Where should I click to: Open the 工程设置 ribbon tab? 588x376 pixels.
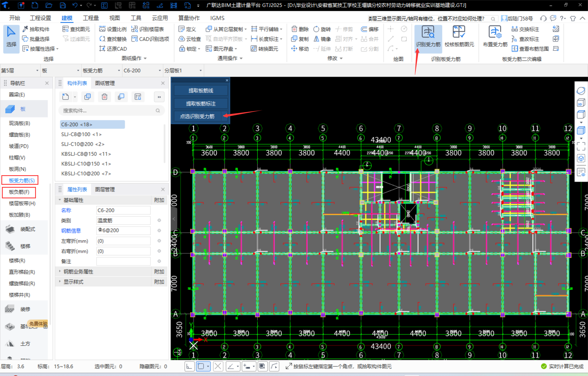41,18
